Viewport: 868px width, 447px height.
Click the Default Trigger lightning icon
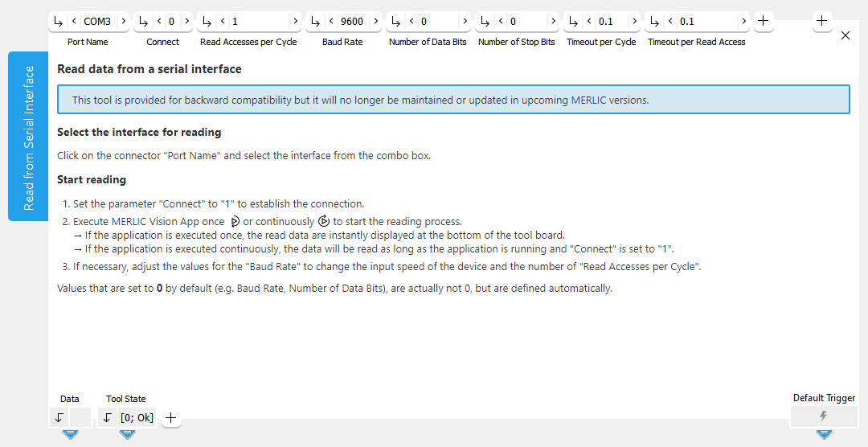(822, 416)
